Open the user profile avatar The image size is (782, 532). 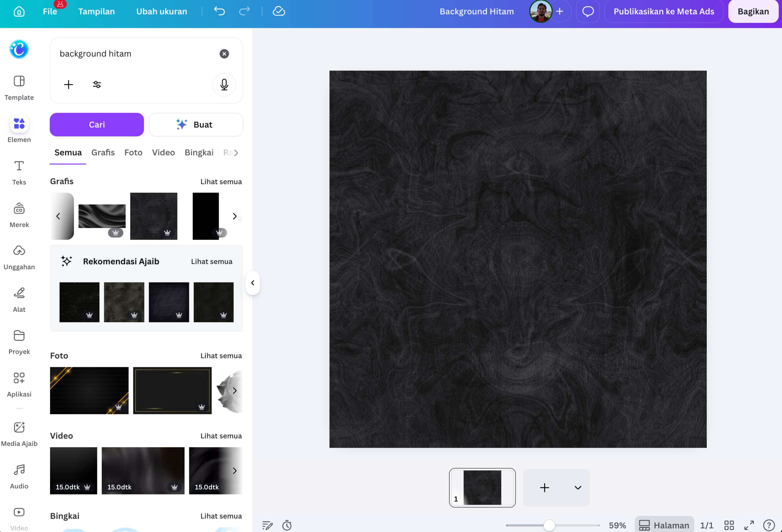pos(540,12)
